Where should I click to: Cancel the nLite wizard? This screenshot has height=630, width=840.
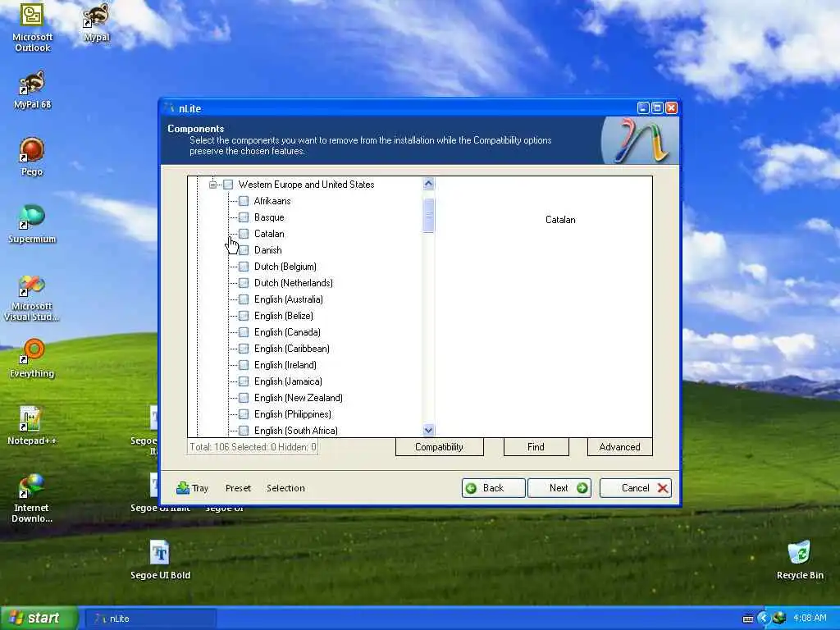point(636,488)
